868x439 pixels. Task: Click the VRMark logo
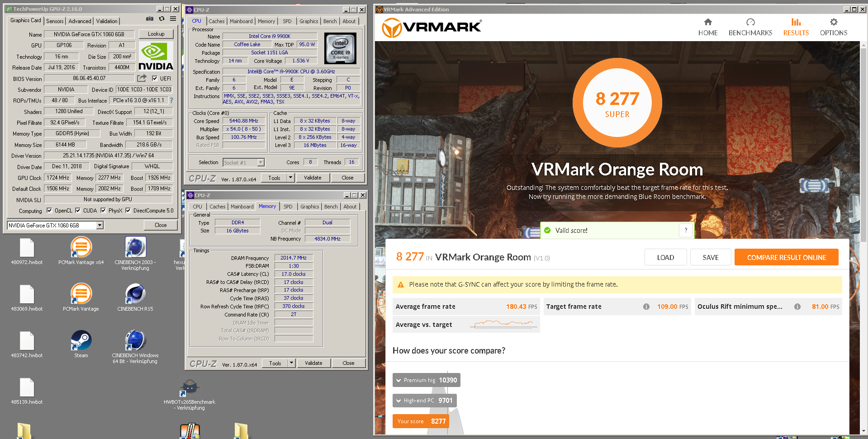point(432,28)
